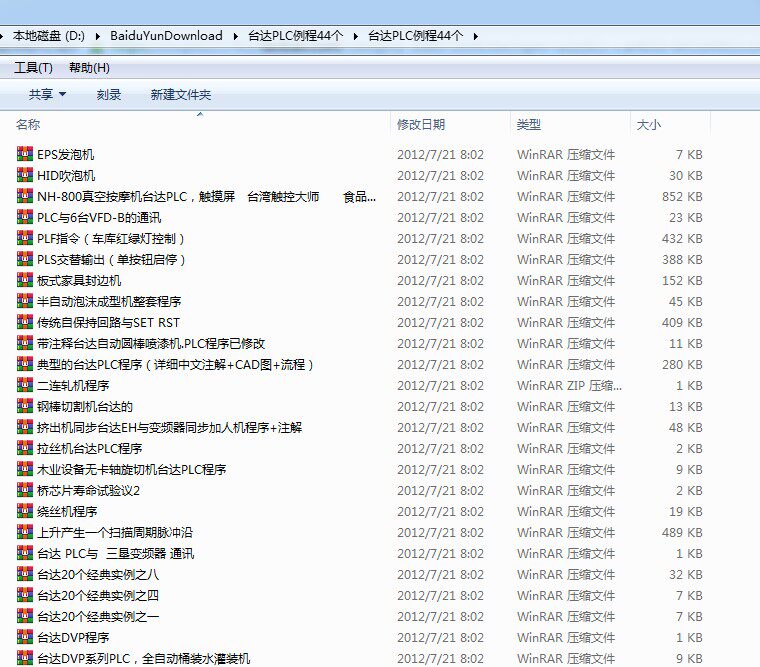The image size is (760, 667).
Task: Click the icon of 带注释台达自动圆棒喷漆机
Action: (x=25, y=343)
